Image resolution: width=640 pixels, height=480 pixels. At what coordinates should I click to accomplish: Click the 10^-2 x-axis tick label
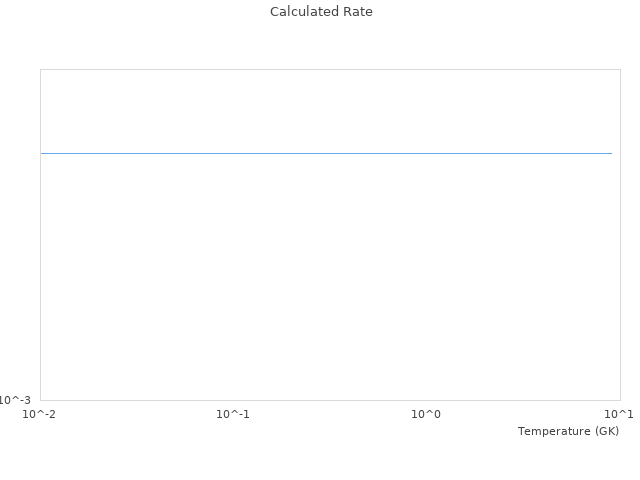40,413
